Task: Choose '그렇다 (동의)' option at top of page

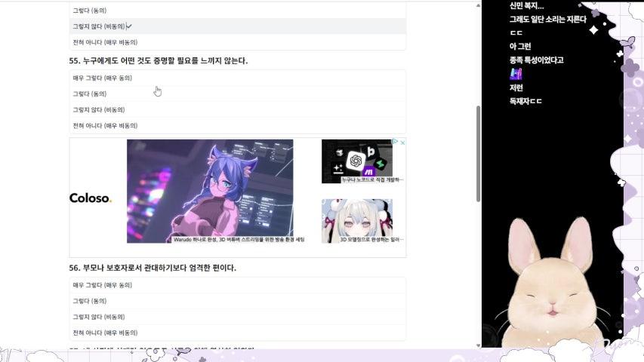Action: (x=237, y=11)
